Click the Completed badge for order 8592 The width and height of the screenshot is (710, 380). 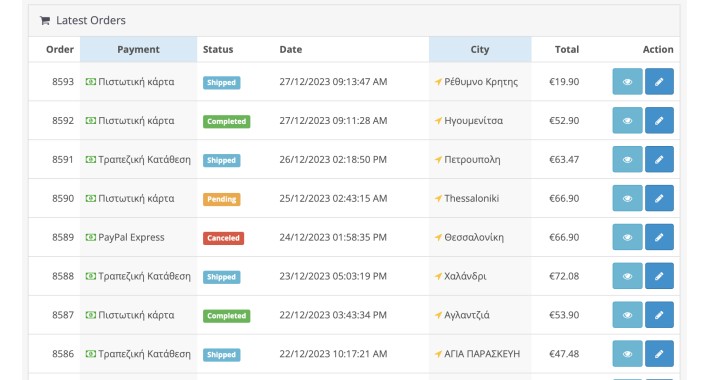click(x=226, y=121)
